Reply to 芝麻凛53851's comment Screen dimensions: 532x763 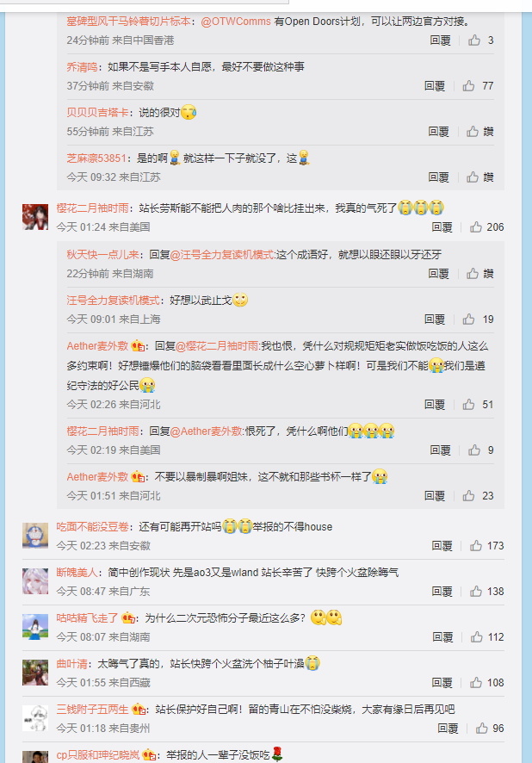click(439, 177)
